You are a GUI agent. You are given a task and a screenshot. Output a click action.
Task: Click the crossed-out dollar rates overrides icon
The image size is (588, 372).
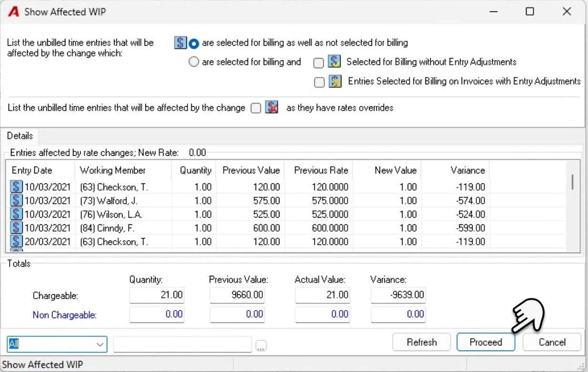pos(272,108)
